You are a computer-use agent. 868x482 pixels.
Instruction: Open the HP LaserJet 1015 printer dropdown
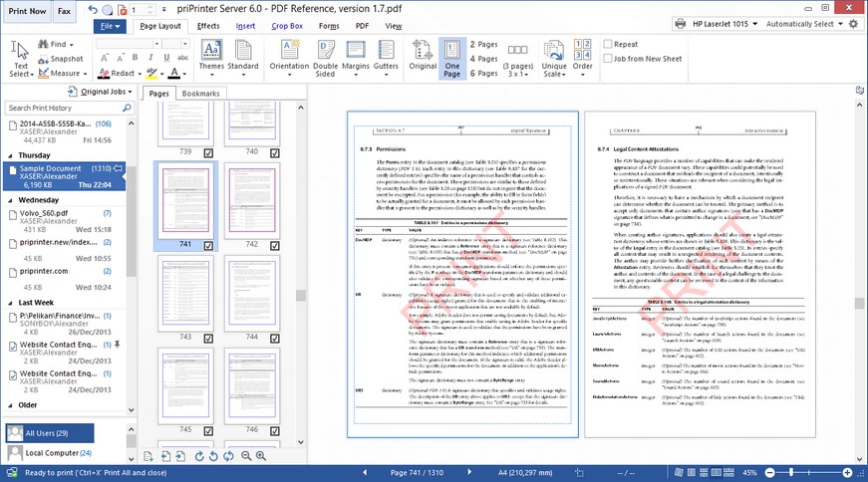(x=717, y=24)
